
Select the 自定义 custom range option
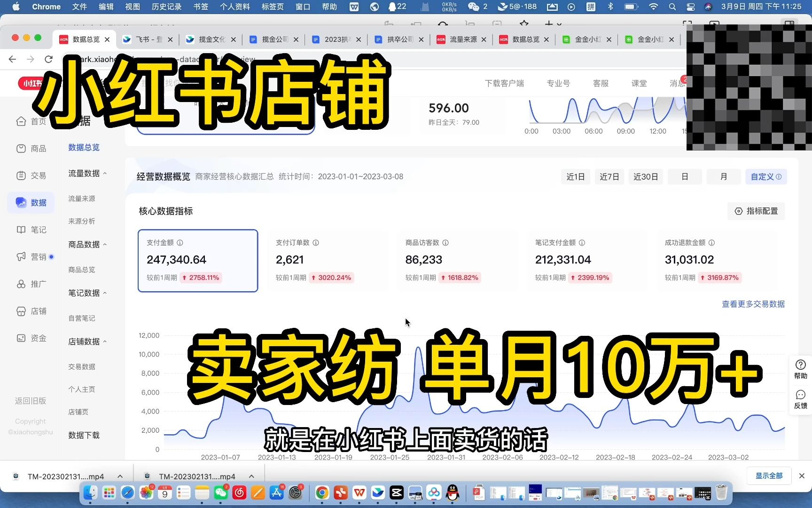(766, 177)
